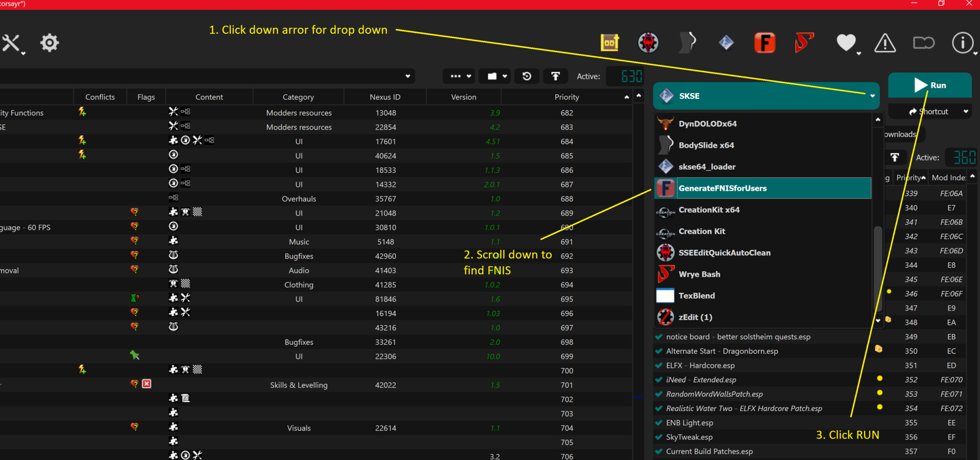Click the executable list scroll-up arrow
Screen dimensions: 980x460
click(x=878, y=119)
